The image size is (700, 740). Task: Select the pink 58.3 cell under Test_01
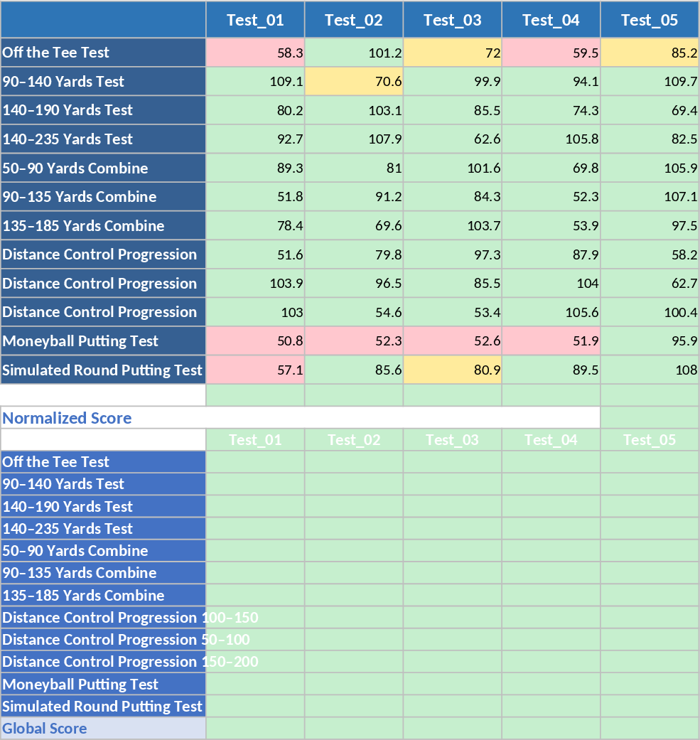point(255,52)
